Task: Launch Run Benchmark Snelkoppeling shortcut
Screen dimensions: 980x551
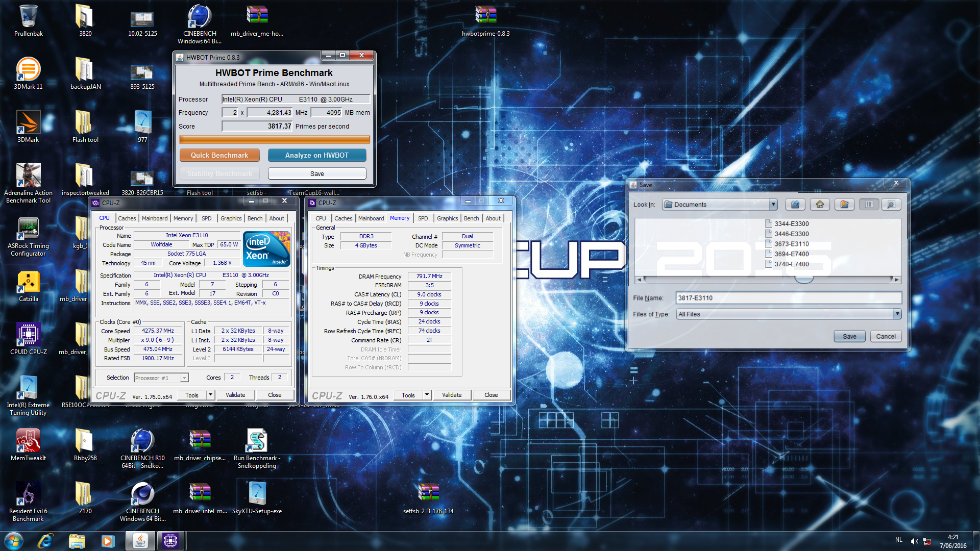Action: coord(257,448)
